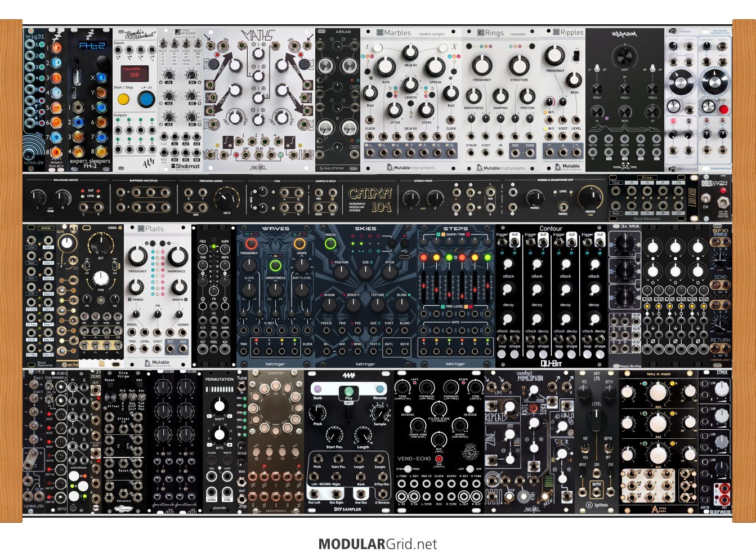The image size is (756, 556).
Task: Click the Time Wizard moon icon
Action: (177, 32)
